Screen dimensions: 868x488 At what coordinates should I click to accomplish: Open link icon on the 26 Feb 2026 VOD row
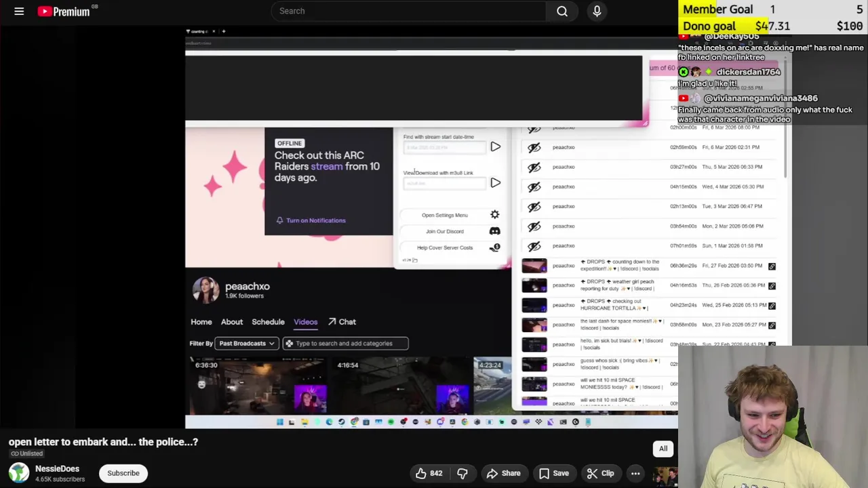(772, 286)
